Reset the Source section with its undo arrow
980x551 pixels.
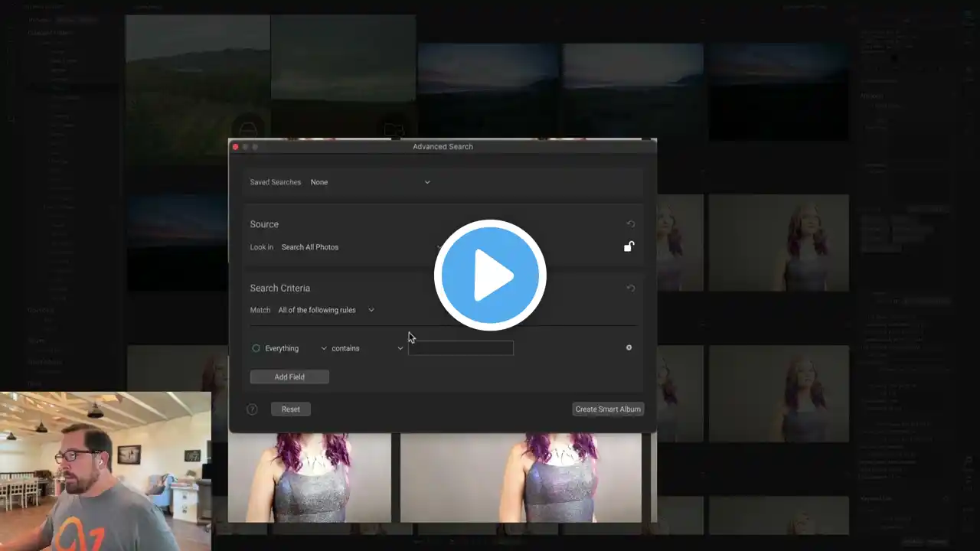tap(631, 224)
